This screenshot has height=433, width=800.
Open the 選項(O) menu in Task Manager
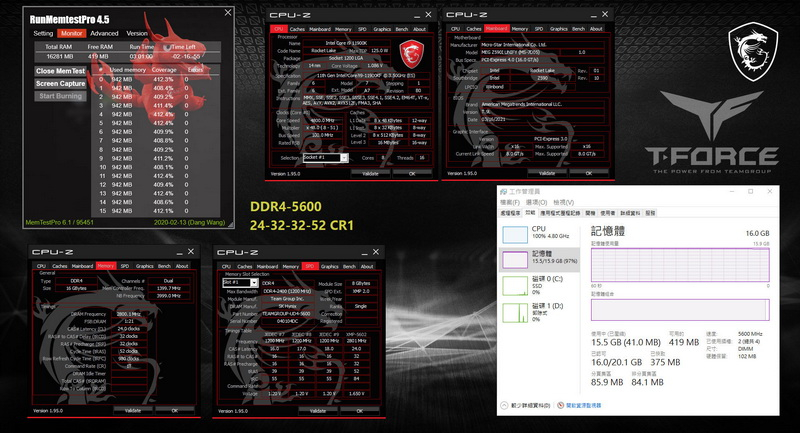536,202
